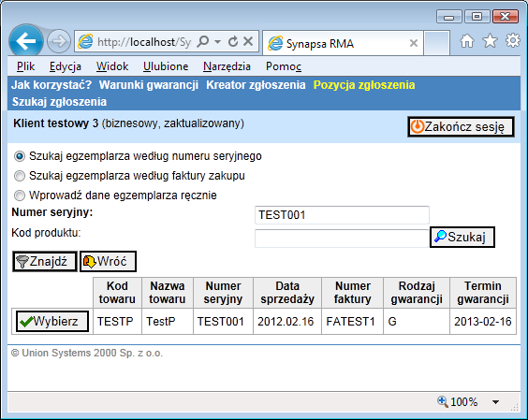The width and height of the screenshot is (528, 420).
Task: Open Szukaj zgłoszenia link
Action: (59, 102)
